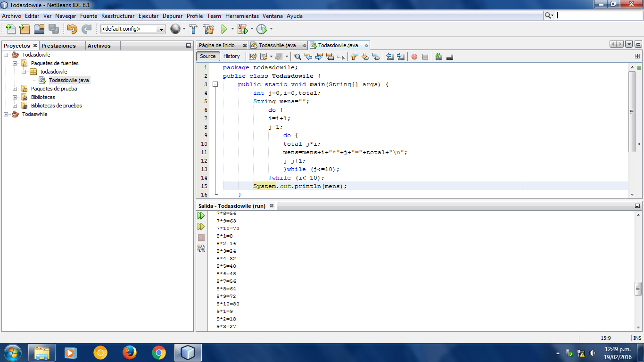Open the default config dropdown
This screenshot has width=644, height=362.
(x=133, y=29)
